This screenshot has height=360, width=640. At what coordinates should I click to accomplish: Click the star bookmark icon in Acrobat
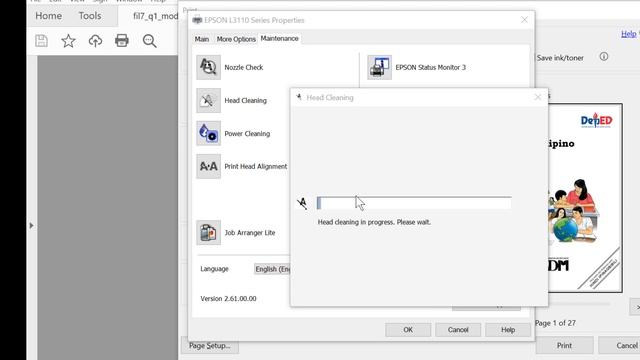coord(68,41)
